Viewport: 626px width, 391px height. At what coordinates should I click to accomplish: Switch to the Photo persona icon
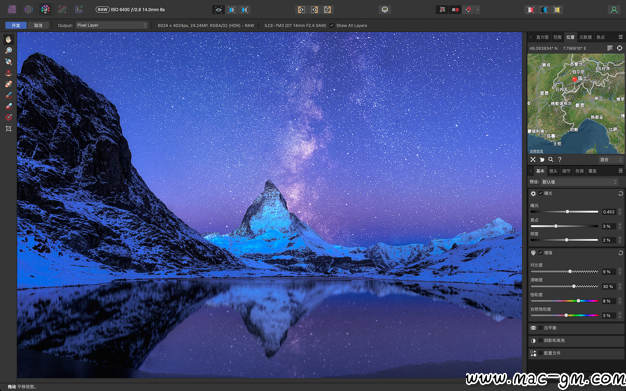(12, 9)
